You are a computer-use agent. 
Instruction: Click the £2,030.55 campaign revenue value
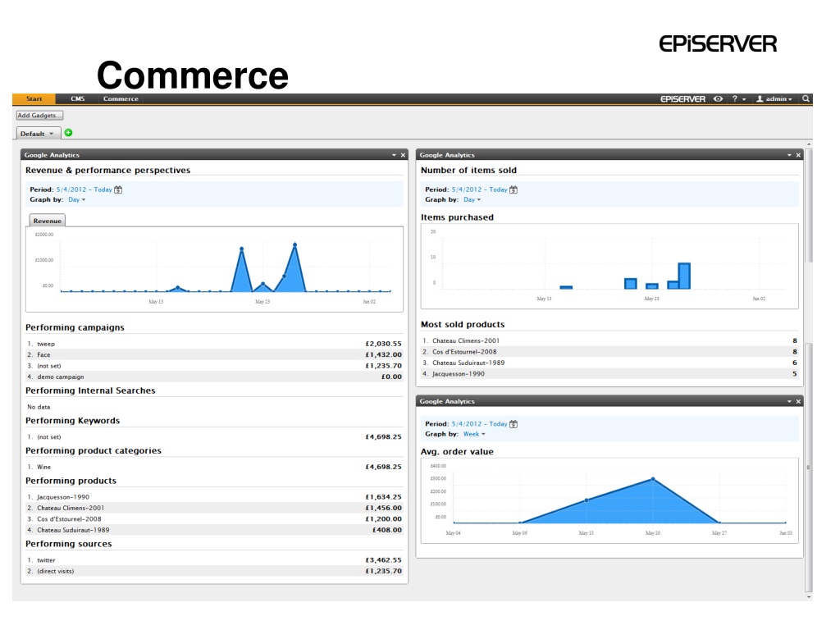point(384,344)
